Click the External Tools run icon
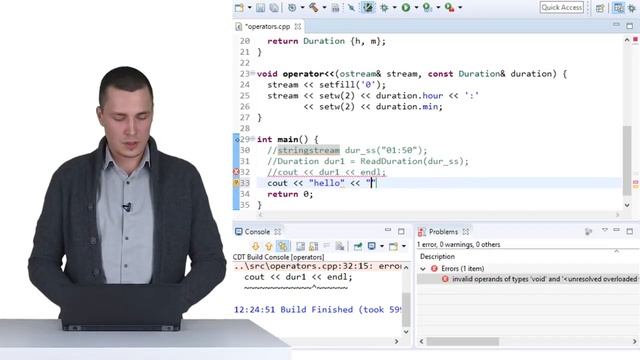This screenshot has height=360, width=640. [449, 7]
